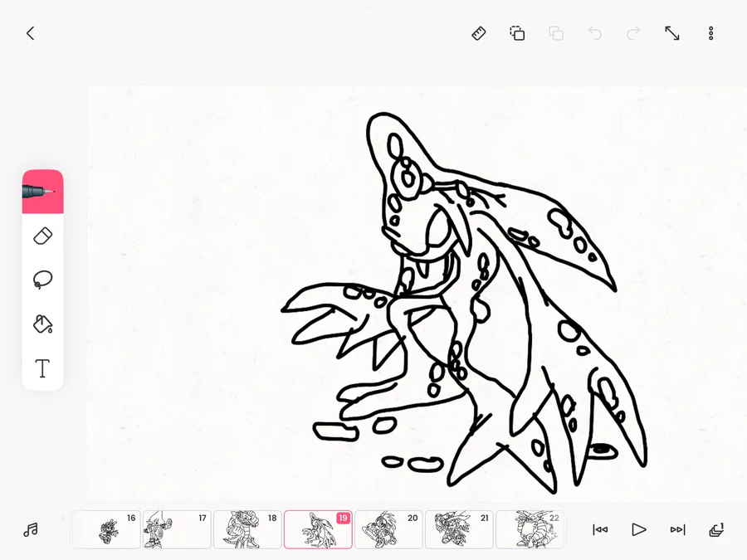Undo the last stroke
The height and width of the screenshot is (560, 747).
point(594,33)
